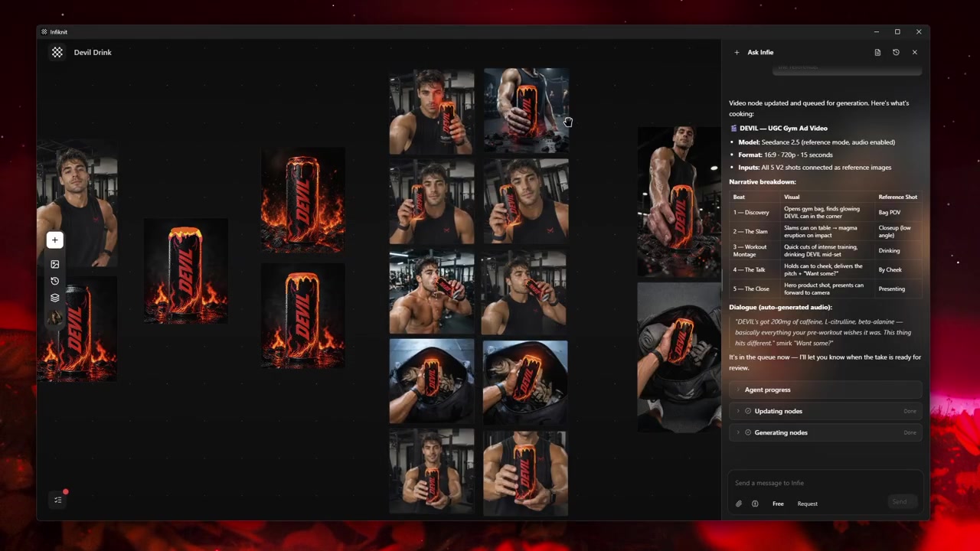Open chat history icon in Ask Infie header
This screenshot has width=980, height=551.
click(x=896, y=52)
